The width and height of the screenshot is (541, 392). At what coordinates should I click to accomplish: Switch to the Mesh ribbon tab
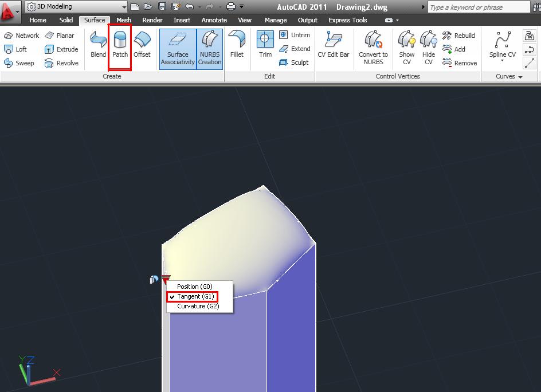(x=124, y=20)
